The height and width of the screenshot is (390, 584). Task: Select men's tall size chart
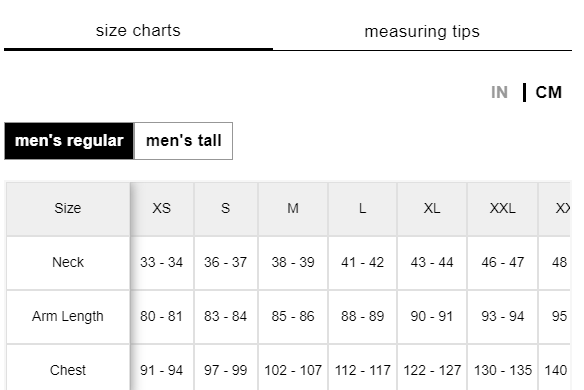[184, 141]
